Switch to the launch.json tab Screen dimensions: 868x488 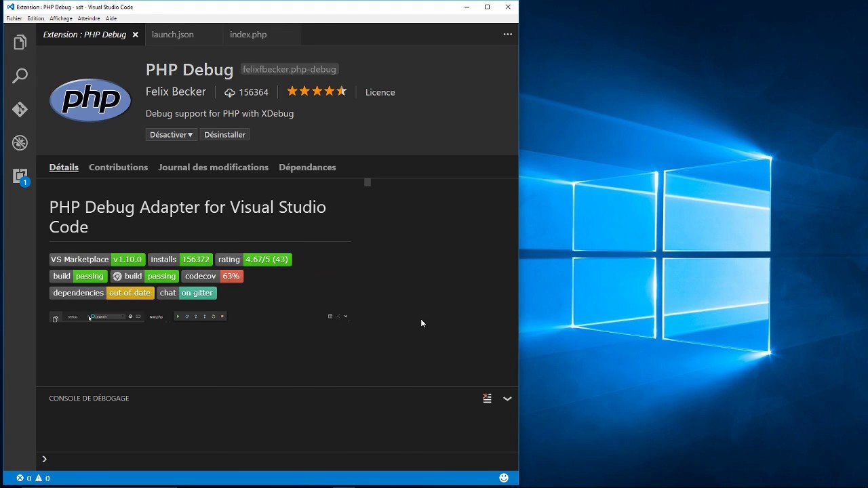tap(172, 35)
